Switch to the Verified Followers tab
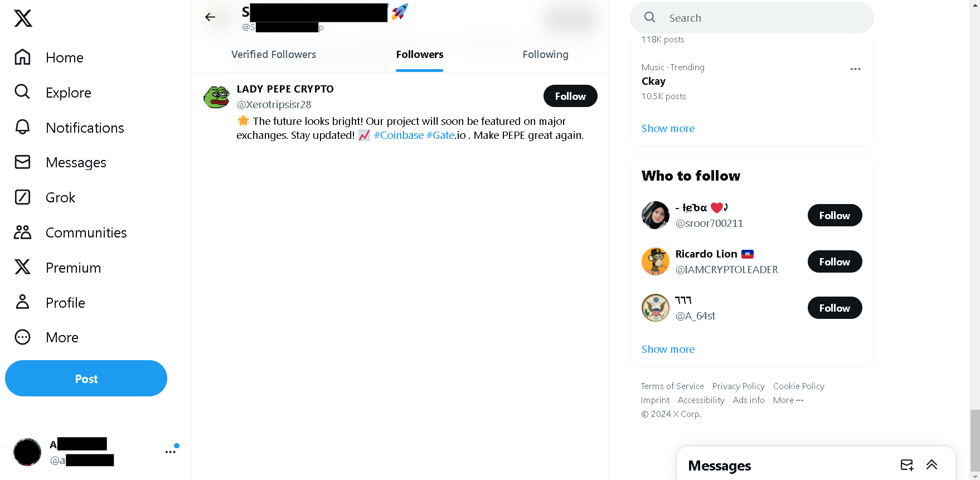Viewport: 980px width, 480px height. tap(274, 54)
